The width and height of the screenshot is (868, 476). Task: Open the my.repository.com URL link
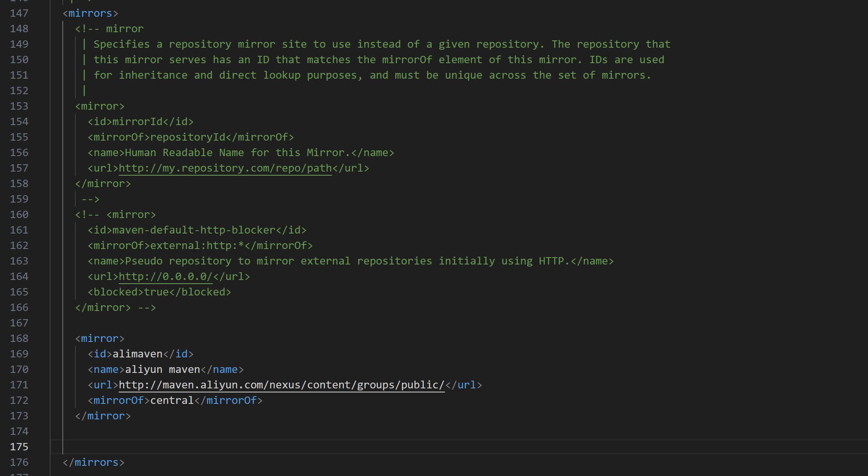pos(225,168)
